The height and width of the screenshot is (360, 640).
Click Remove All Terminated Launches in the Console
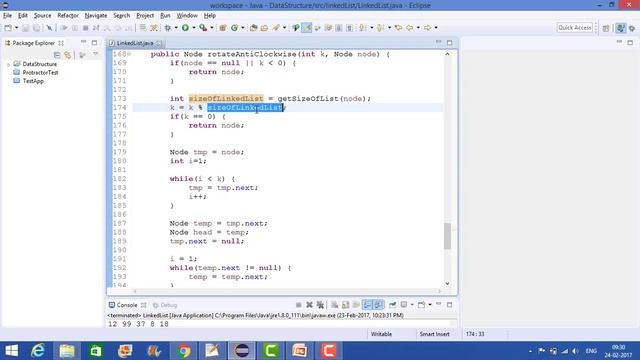pos(320,305)
